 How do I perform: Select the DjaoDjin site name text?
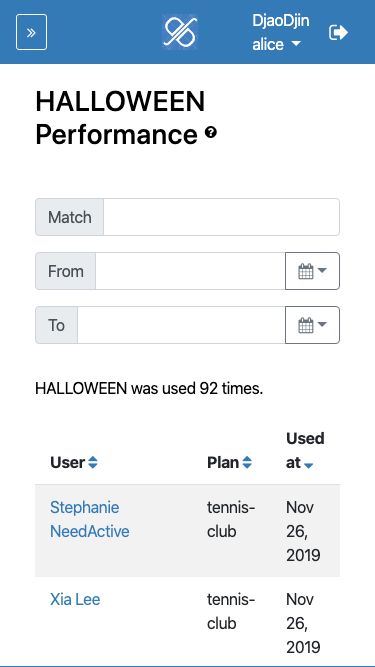point(281,20)
